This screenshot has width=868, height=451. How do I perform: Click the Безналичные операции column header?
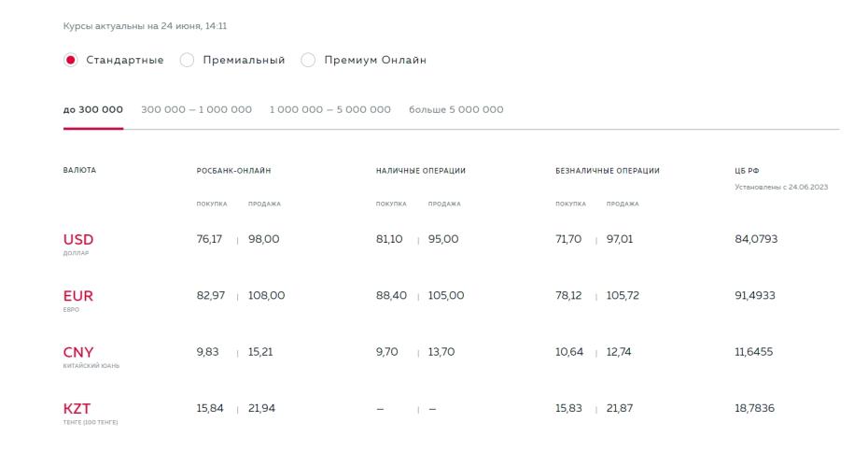pos(608,171)
